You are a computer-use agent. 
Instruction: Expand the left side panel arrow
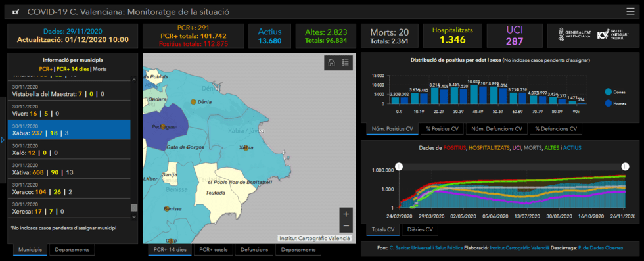3,140
